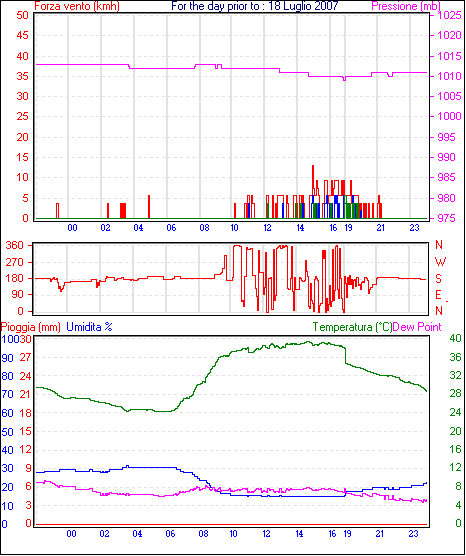Image resolution: width=466 pixels, height=556 pixels.
Task: Click green temperature axis value 32
Action: coord(455,375)
